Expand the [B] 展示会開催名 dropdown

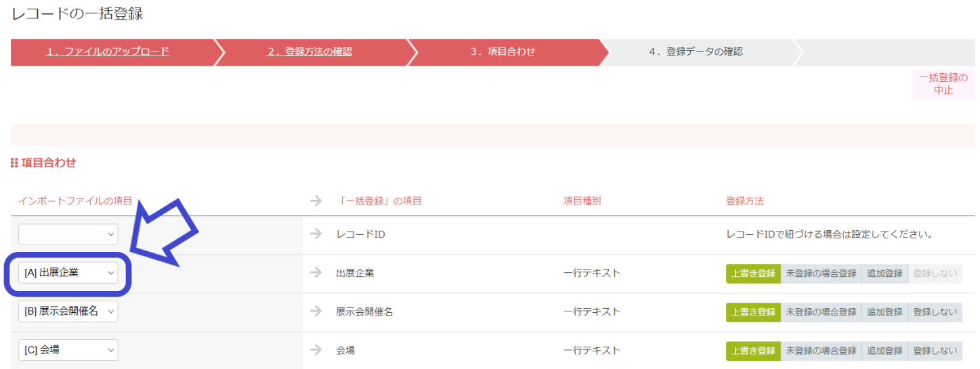[x=68, y=311]
